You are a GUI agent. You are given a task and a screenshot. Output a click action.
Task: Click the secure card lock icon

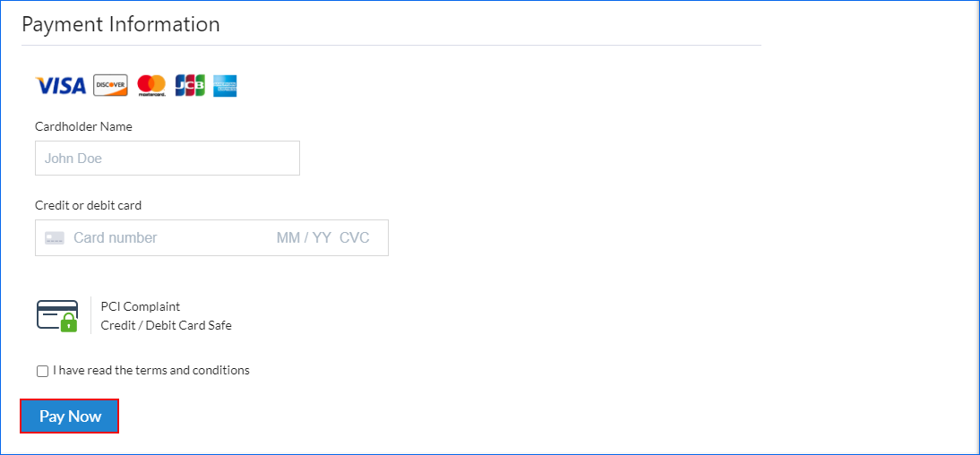[x=57, y=316]
